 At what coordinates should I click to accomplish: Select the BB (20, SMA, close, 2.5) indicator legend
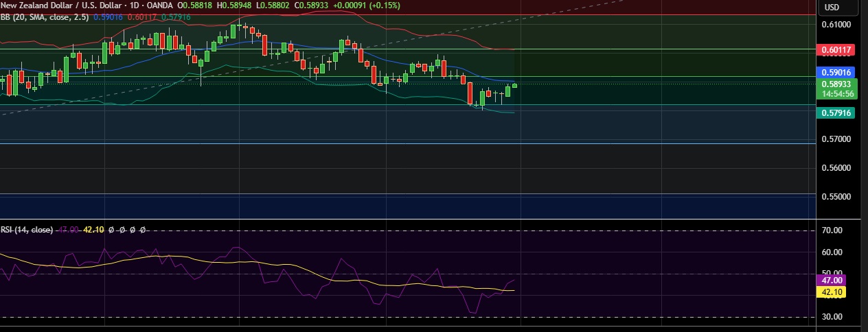pos(45,16)
